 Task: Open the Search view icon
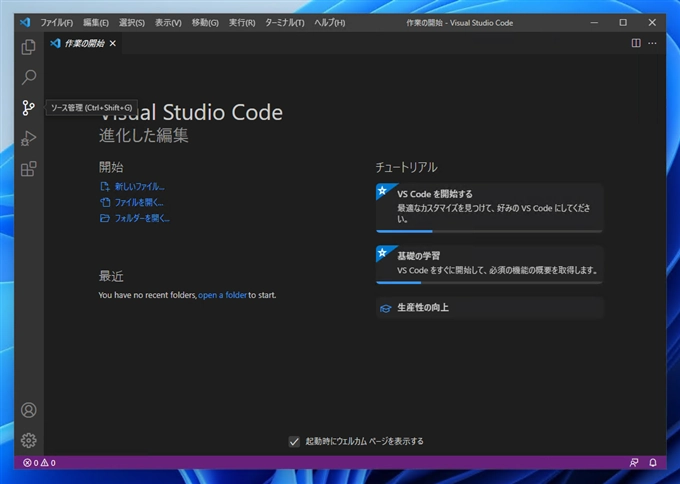[29, 77]
